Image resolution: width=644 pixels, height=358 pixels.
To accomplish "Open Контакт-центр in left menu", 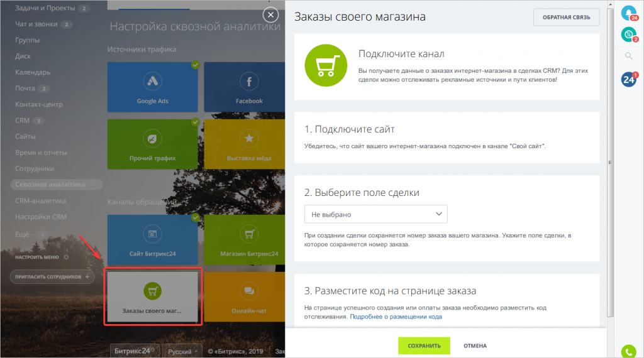I will pos(39,104).
